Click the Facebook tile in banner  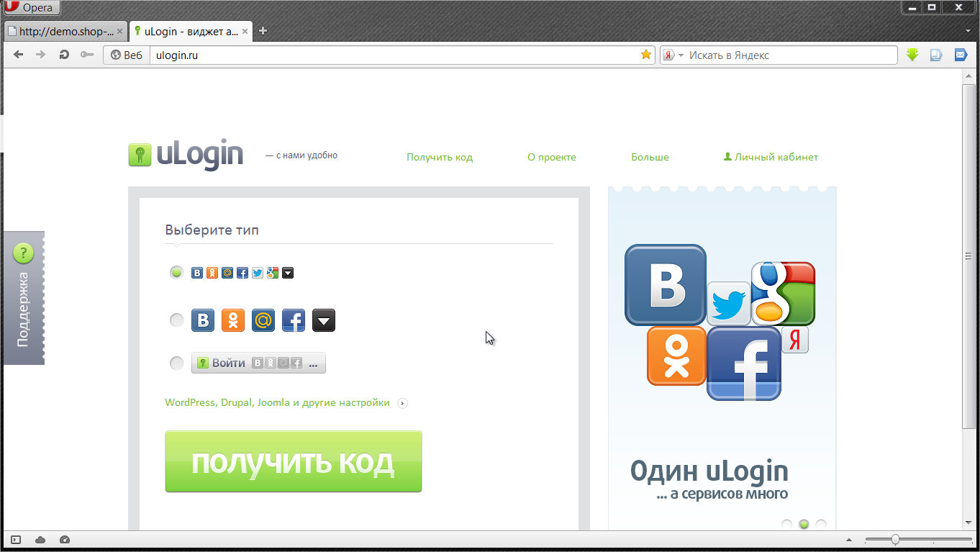click(744, 363)
